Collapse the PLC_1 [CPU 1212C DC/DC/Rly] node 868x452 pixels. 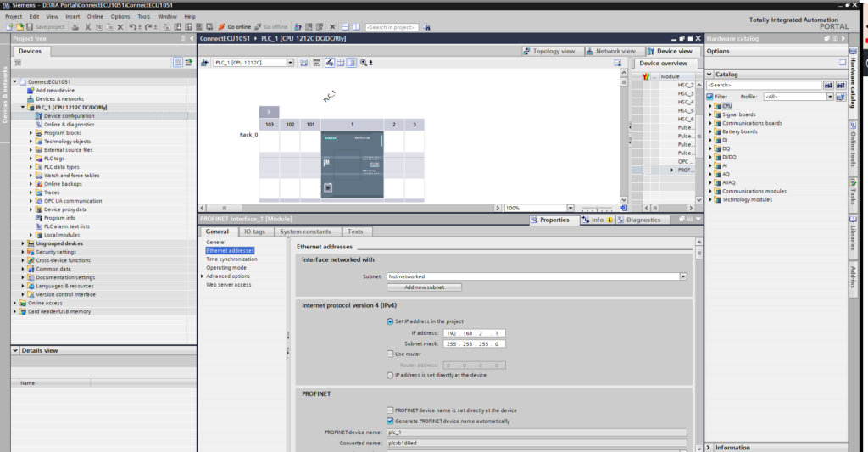pyautogui.click(x=23, y=108)
